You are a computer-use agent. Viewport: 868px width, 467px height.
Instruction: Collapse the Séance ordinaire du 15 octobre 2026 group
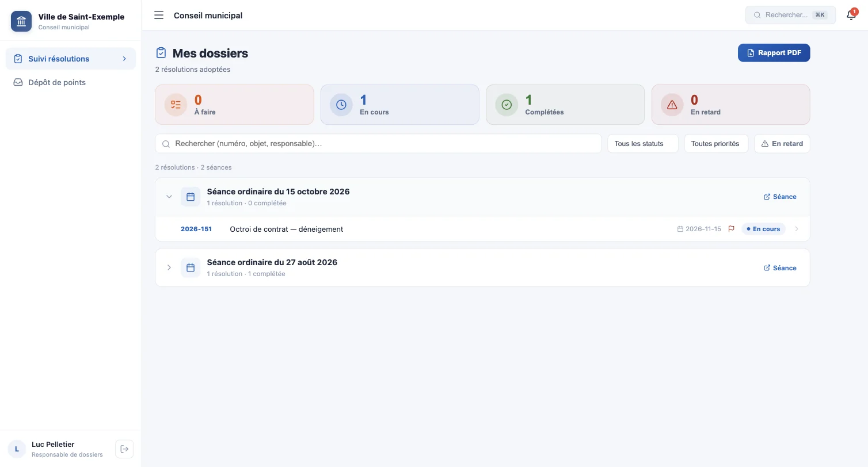pyautogui.click(x=169, y=197)
